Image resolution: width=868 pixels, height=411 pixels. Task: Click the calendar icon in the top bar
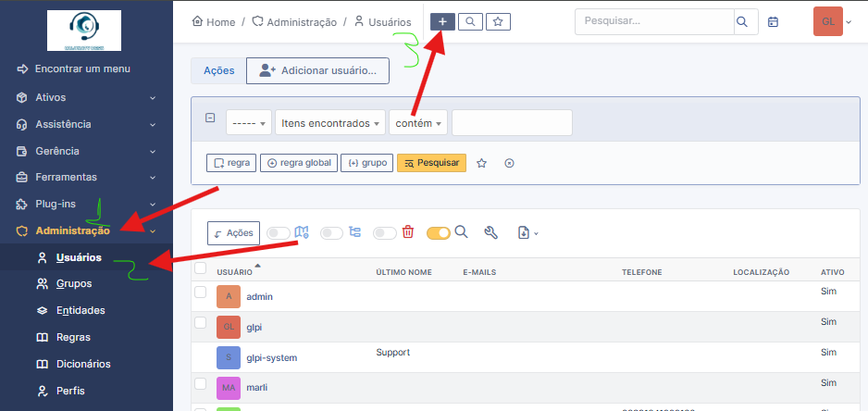click(x=774, y=21)
